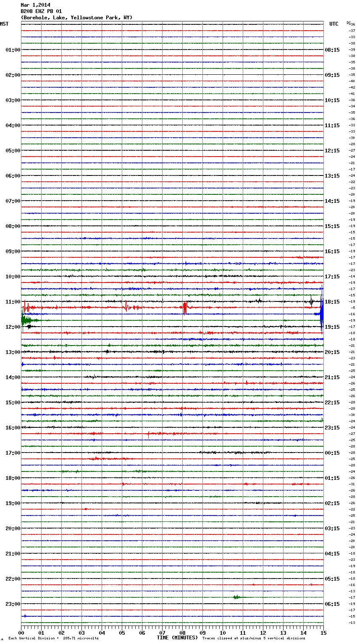Click the "05:15" UTC time label
Viewport: 357px width, 644px height.
[x=332, y=579]
